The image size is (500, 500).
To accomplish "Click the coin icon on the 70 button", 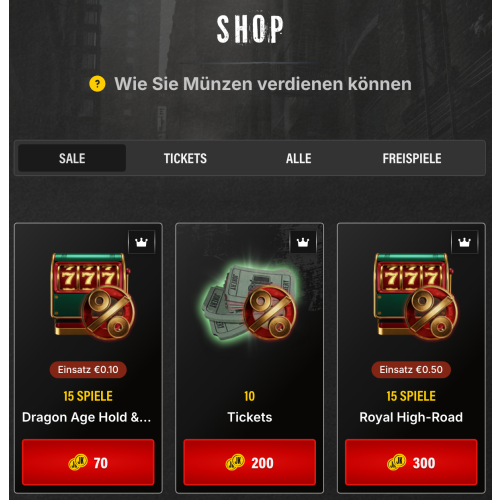I will [78, 462].
